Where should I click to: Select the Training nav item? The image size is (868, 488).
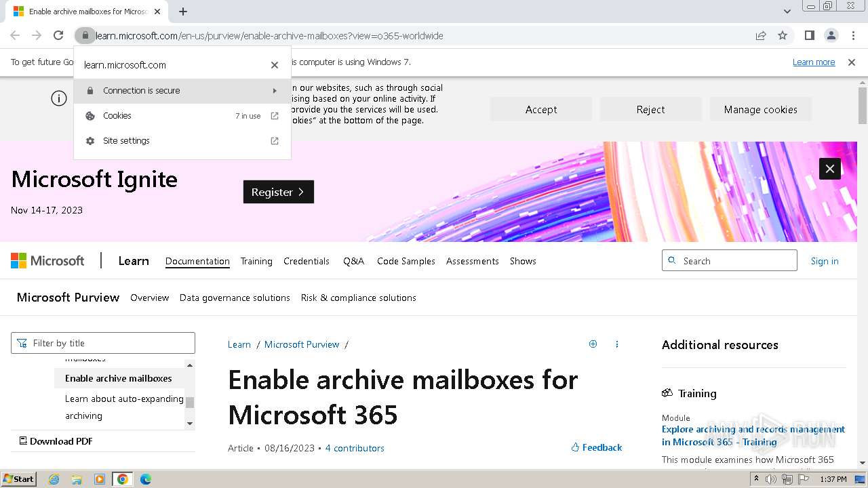256,261
